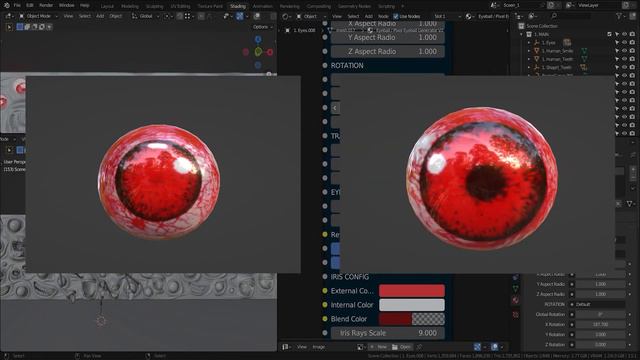
Task: Click the snapping grid icon in header
Action: pyautogui.click(x=187, y=16)
